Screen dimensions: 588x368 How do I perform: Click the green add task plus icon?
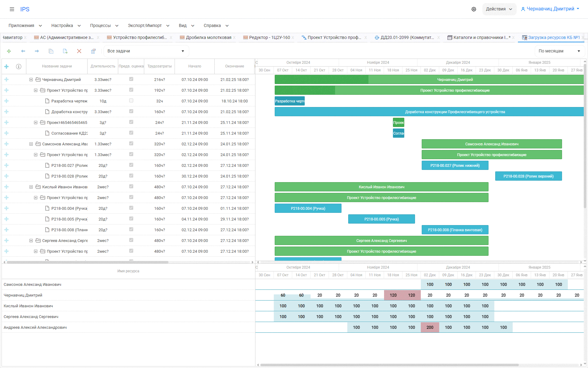(x=9, y=51)
